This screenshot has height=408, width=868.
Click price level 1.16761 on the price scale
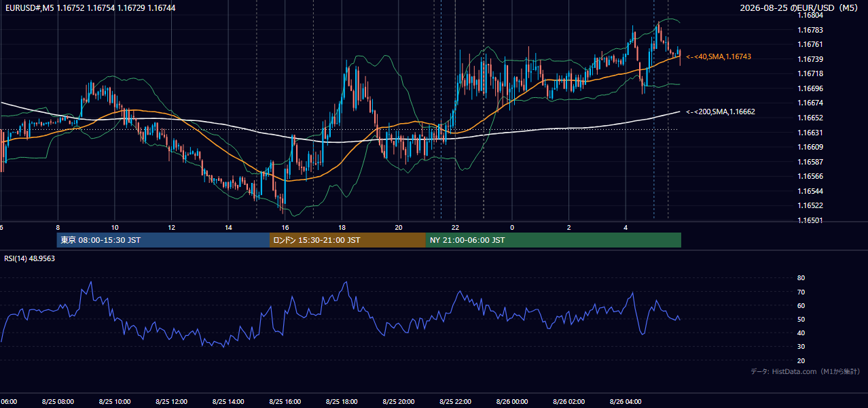click(x=810, y=44)
